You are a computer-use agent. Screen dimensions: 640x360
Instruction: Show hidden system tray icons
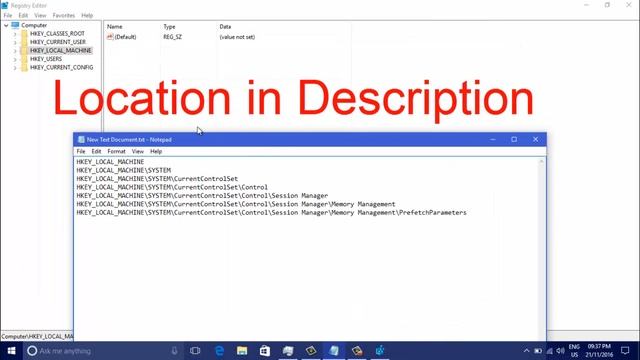[x=526, y=351]
